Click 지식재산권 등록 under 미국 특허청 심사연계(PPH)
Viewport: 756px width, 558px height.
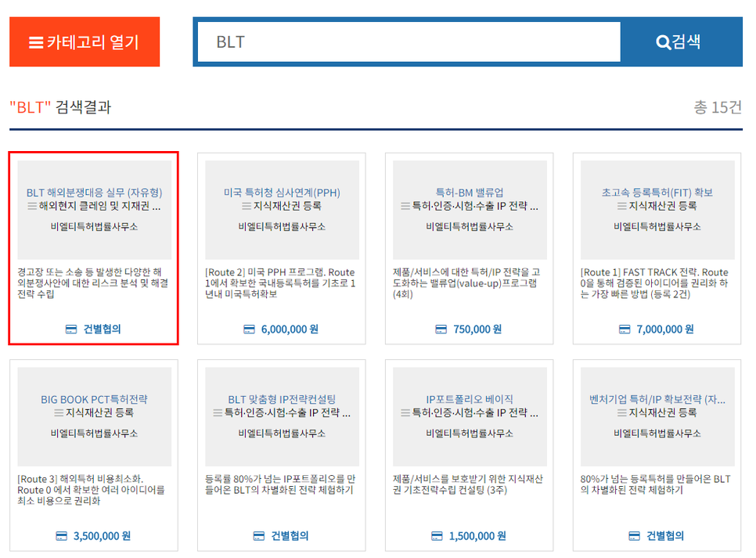[x=288, y=207]
